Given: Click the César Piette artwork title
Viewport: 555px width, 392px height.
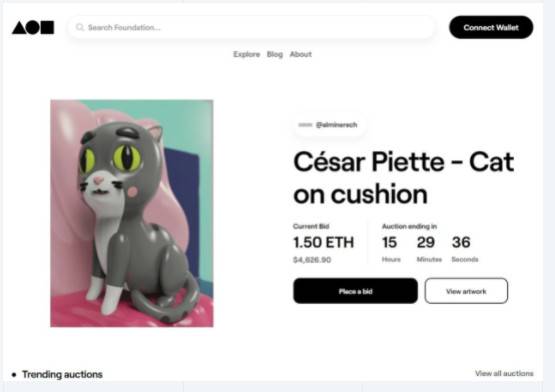Looking at the screenshot, I should [404, 178].
